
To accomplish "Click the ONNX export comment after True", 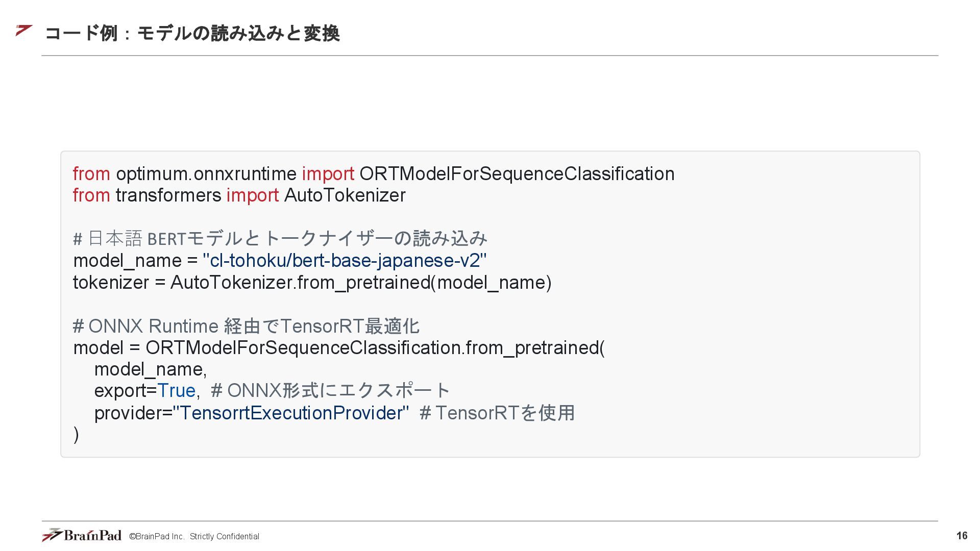I will point(330,391).
